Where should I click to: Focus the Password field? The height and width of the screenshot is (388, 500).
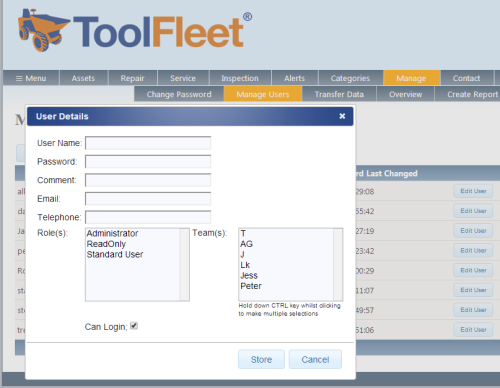148,162
